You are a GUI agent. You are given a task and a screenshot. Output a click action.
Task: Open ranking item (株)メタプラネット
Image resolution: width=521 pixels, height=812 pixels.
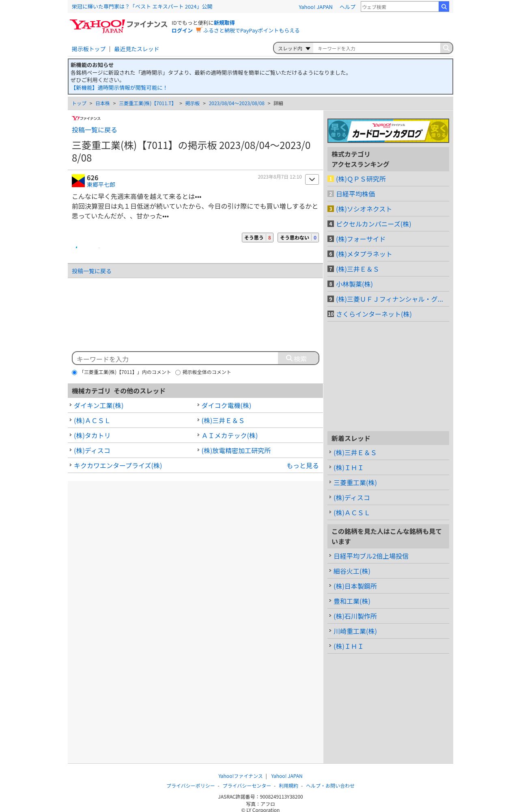click(364, 254)
